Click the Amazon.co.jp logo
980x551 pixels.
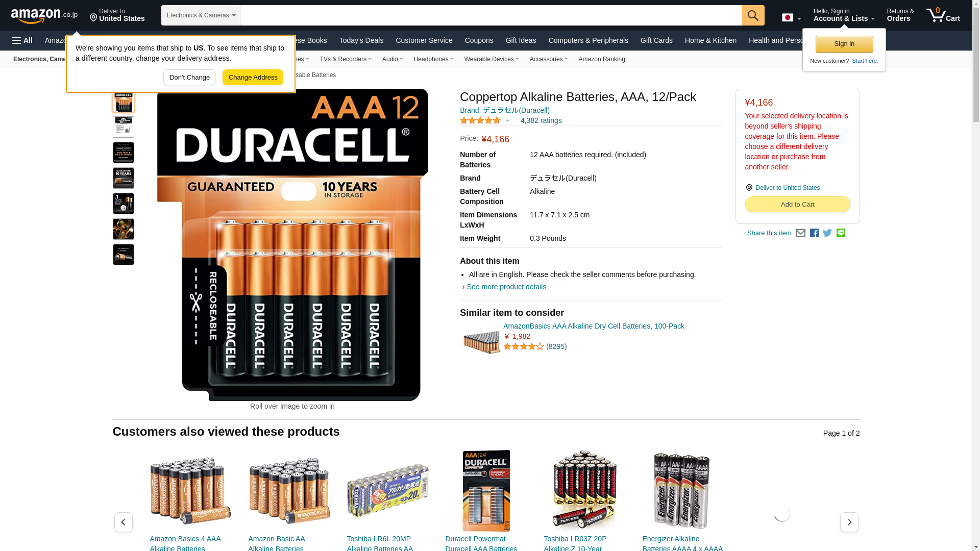click(x=44, y=16)
